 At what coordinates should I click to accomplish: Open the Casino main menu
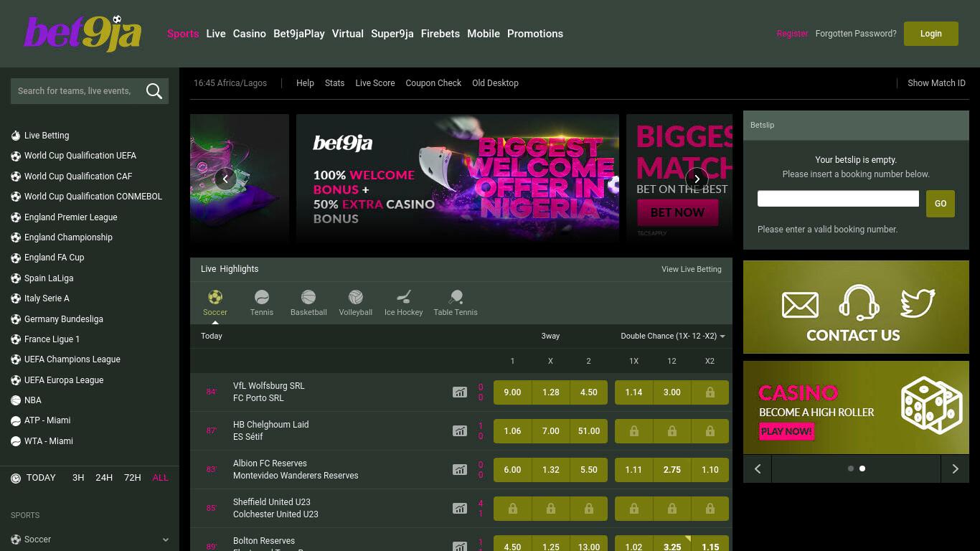click(250, 34)
